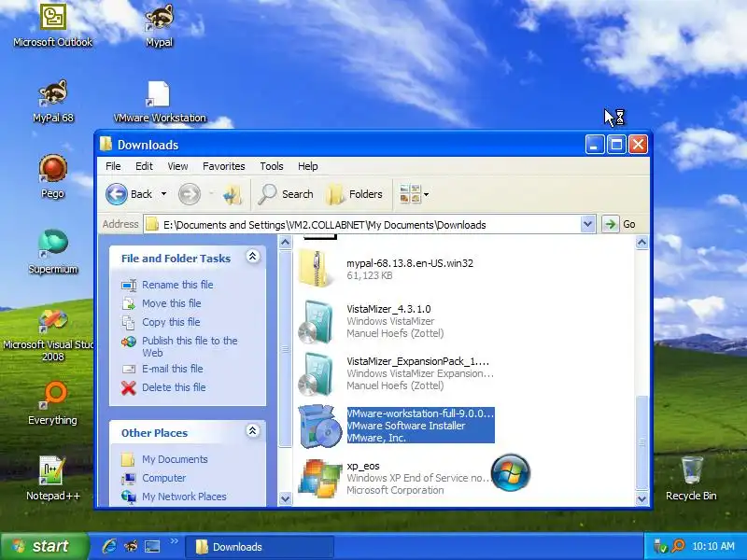Click Copy this file link

point(171,322)
